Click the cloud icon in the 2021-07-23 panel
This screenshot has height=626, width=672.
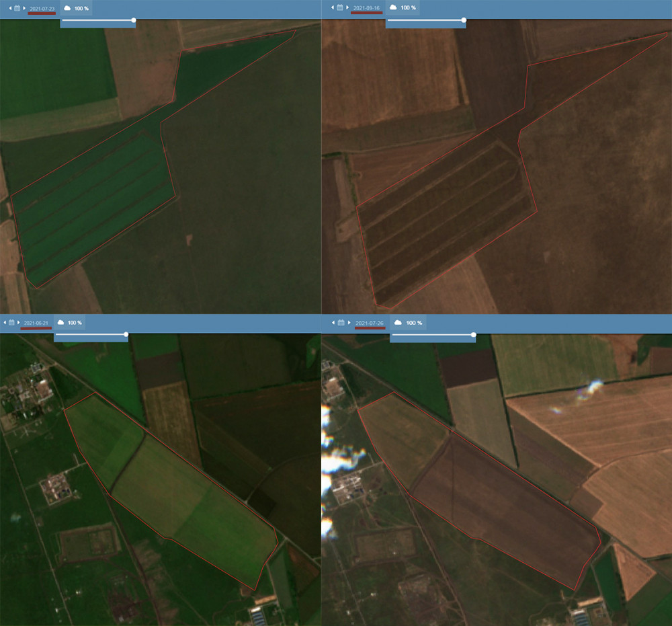(67, 8)
